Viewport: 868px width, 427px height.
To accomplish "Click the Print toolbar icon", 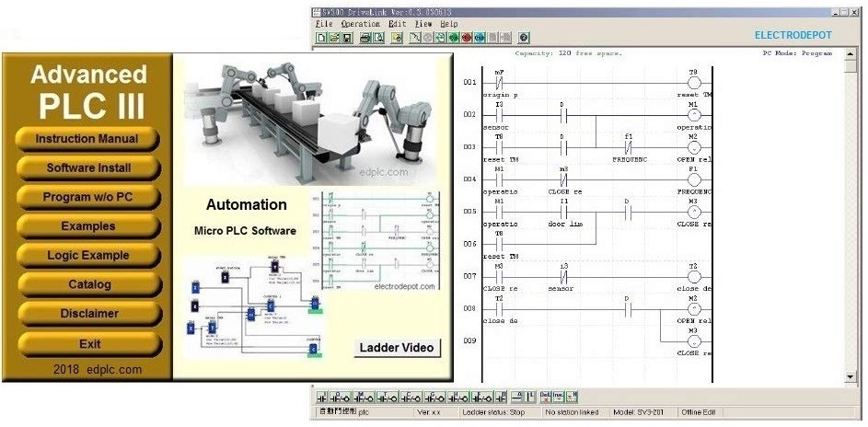I will pyautogui.click(x=365, y=38).
